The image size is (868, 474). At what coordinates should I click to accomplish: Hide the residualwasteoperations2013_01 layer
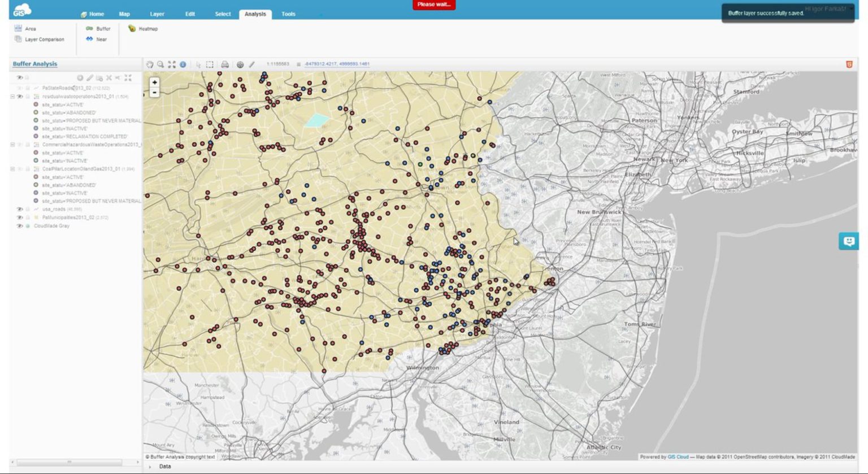point(20,97)
